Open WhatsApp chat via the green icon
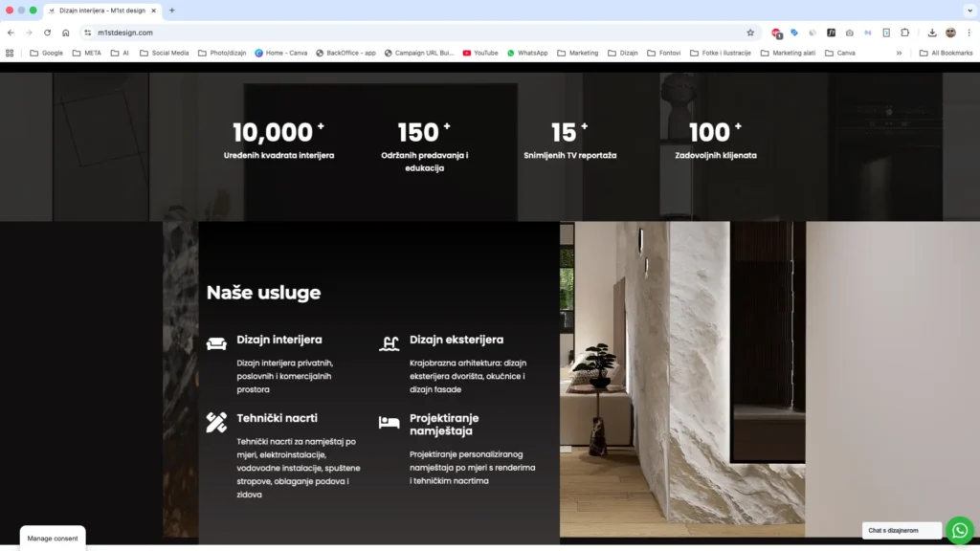Image resolution: width=980 pixels, height=551 pixels. (960, 529)
